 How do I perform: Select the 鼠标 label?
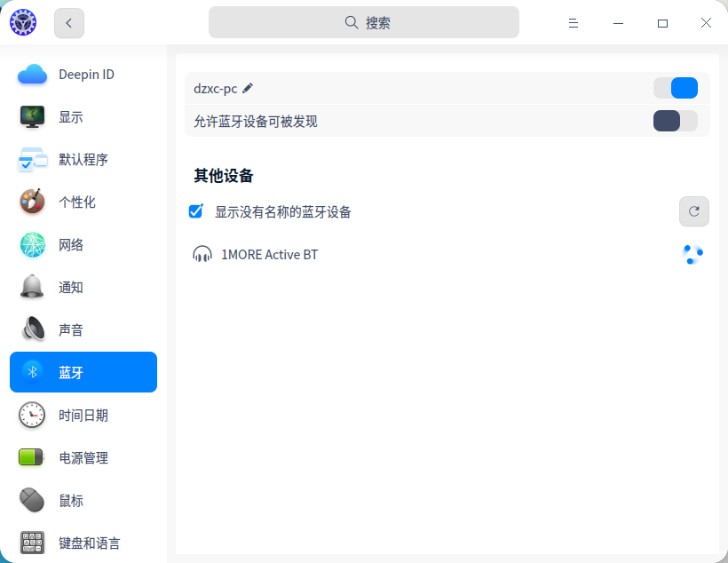tap(71, 500)
